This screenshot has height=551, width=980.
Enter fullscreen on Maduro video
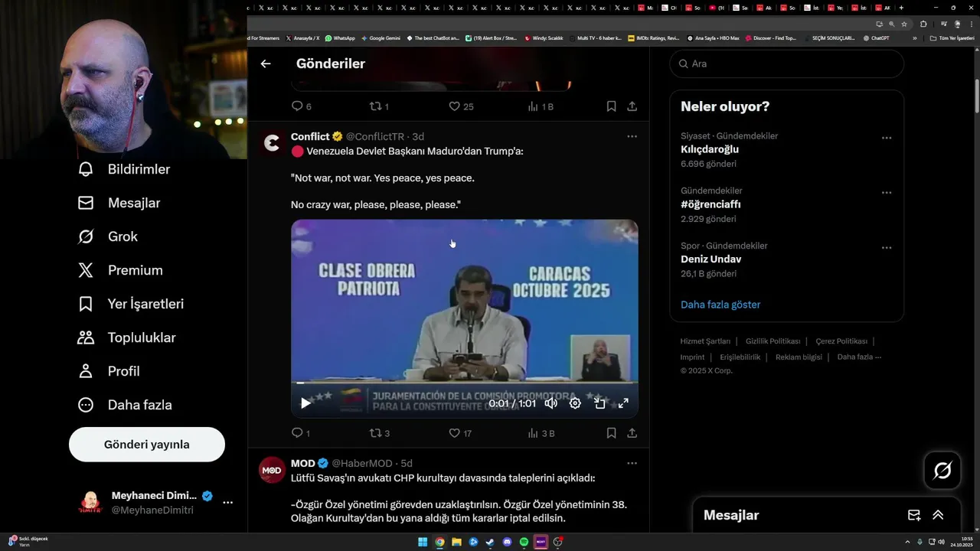(623, 403)
